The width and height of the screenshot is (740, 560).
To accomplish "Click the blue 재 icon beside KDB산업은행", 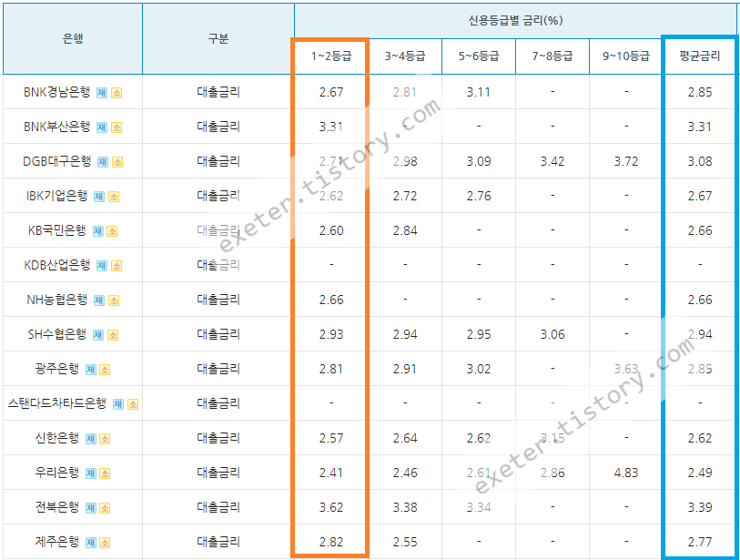I will (x=101, y=266).
